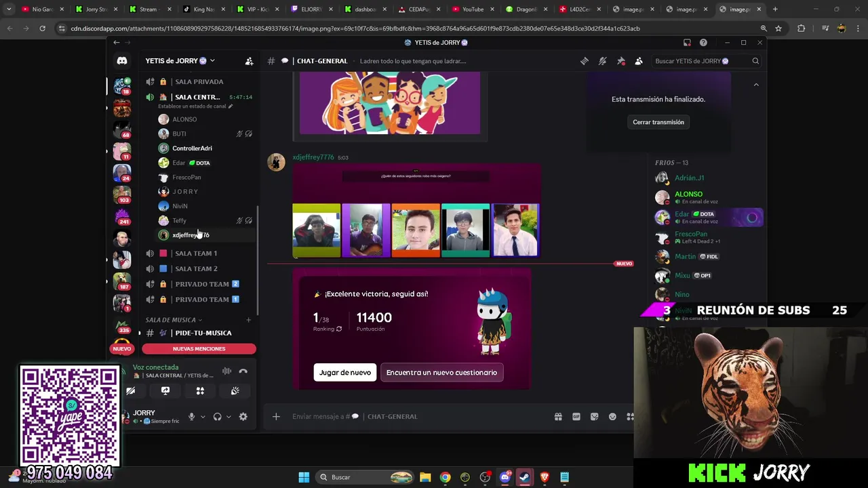The width and height of the screenshot is (868, 488).
Task: Open new browser tab plus button
Action: tap(775, 9)
